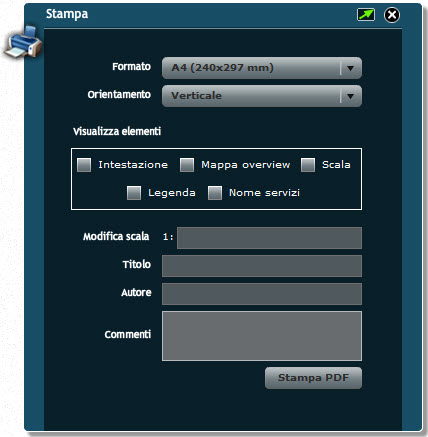Click the green arrow detach icon
This screenshot has width=428, height=437.
[366, 15]
